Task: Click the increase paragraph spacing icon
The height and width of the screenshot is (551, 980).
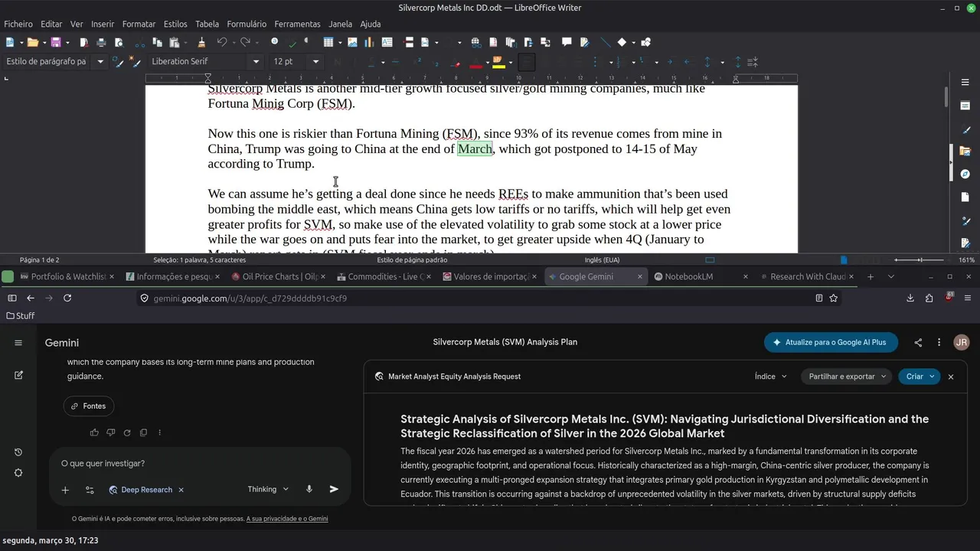Action: point(738,62)
